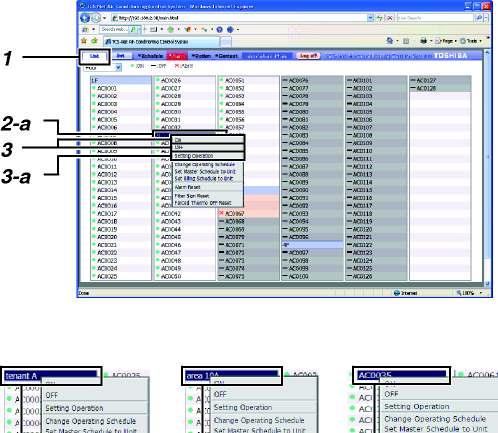Screen dimensions: 498x433
Task: Click the Live Search box
Action: tap(435, 18)
